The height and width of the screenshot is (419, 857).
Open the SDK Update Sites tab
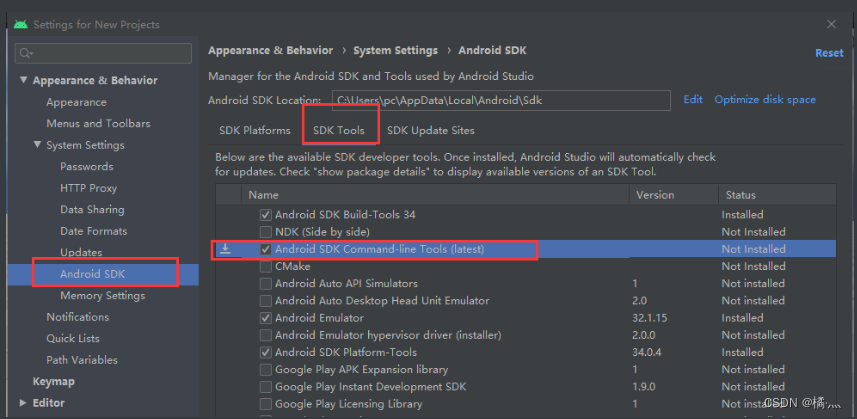tap(431, 131)
